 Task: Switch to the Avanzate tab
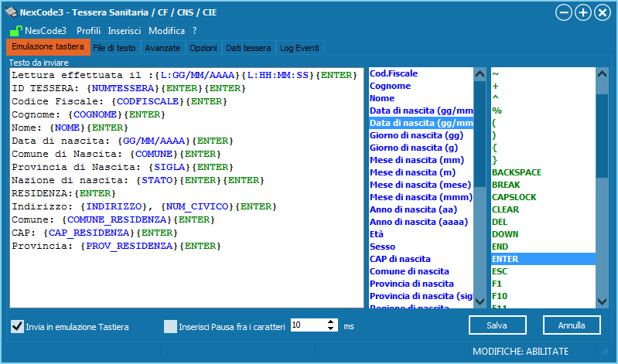[162, 48]
